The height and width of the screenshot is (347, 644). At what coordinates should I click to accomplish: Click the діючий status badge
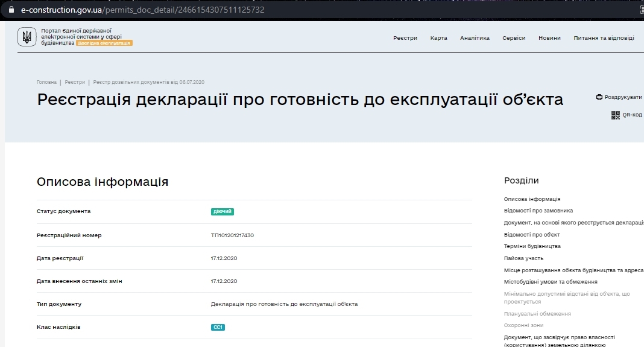point(222,211)
